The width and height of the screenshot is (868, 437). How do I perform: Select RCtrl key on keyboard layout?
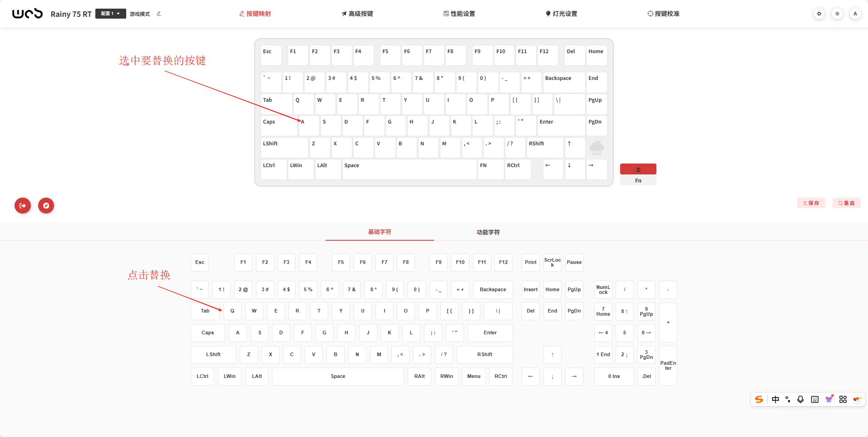pyautogui.click(x=518, y=169)
